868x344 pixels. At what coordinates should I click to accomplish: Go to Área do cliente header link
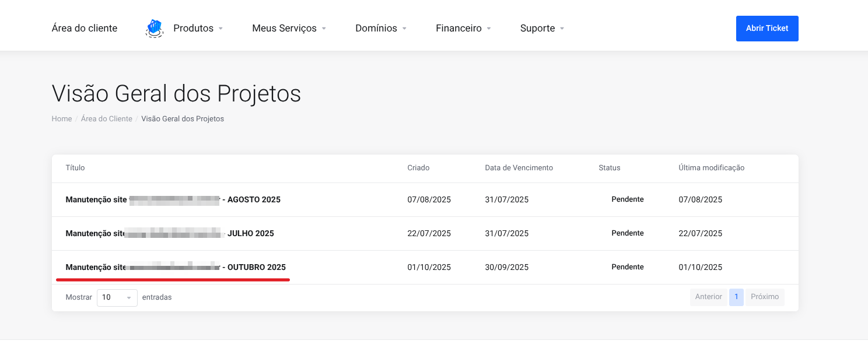[x=85, y=28]
